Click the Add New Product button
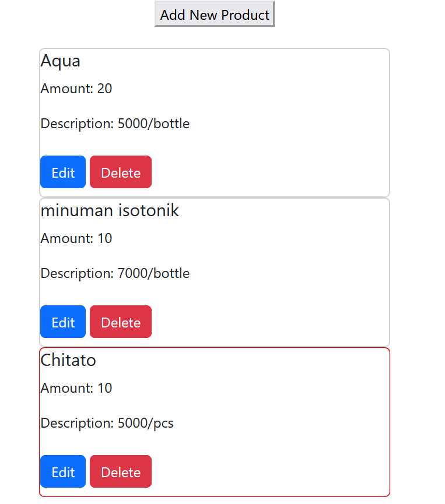Screen dimensions: 445x504 click(x=214, y=14)
